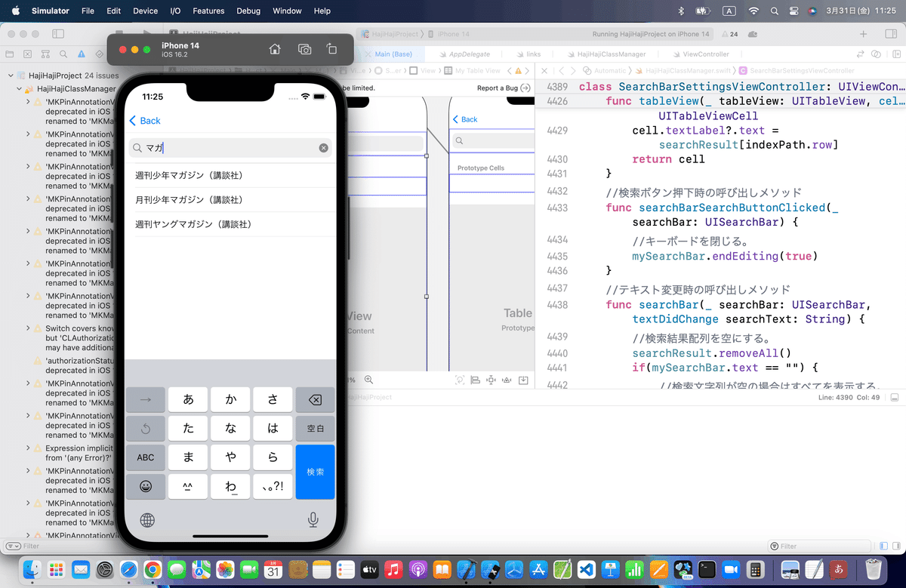Open source control navigator icon
This screenshot has height=588, width=906.
28,54
